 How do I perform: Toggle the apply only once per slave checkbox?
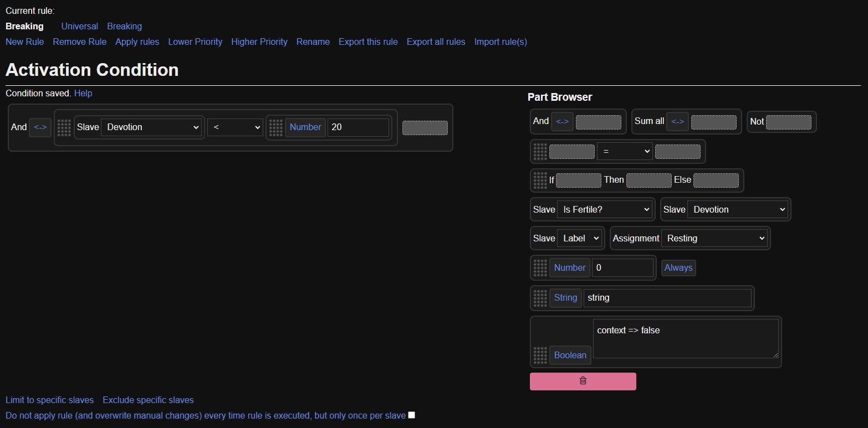411,415
